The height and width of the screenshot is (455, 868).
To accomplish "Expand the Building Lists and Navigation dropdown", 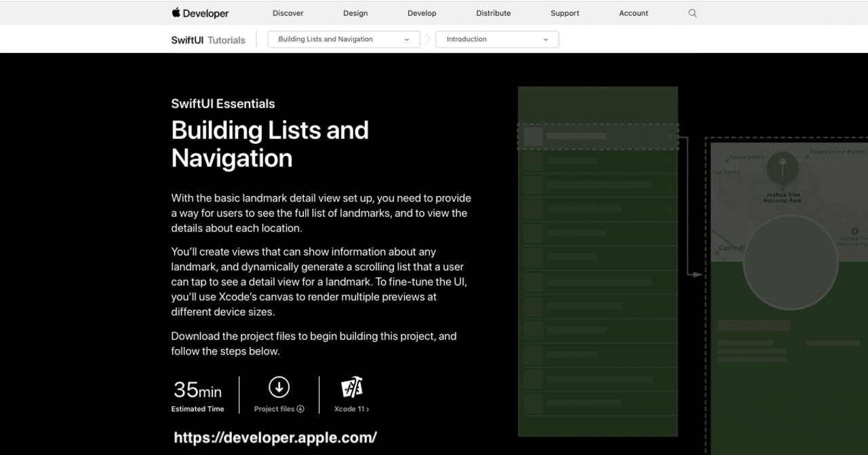I will (x=344, y=39).
